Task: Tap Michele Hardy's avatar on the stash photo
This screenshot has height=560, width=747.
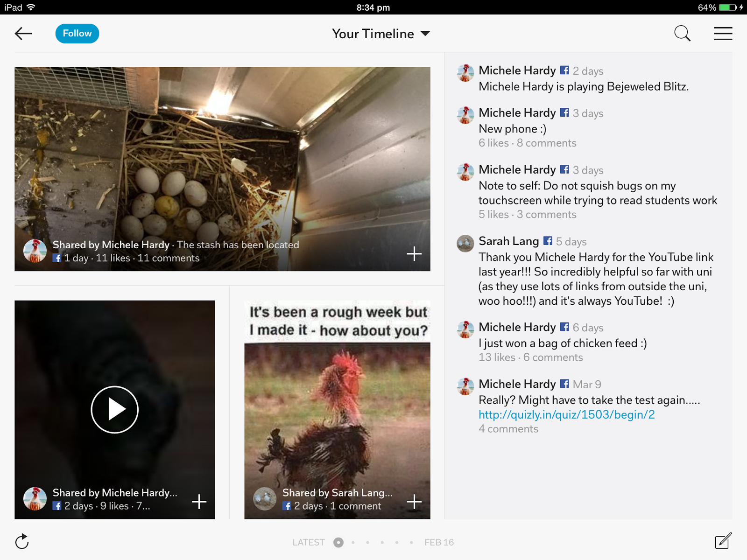Action: click(35, 251)
